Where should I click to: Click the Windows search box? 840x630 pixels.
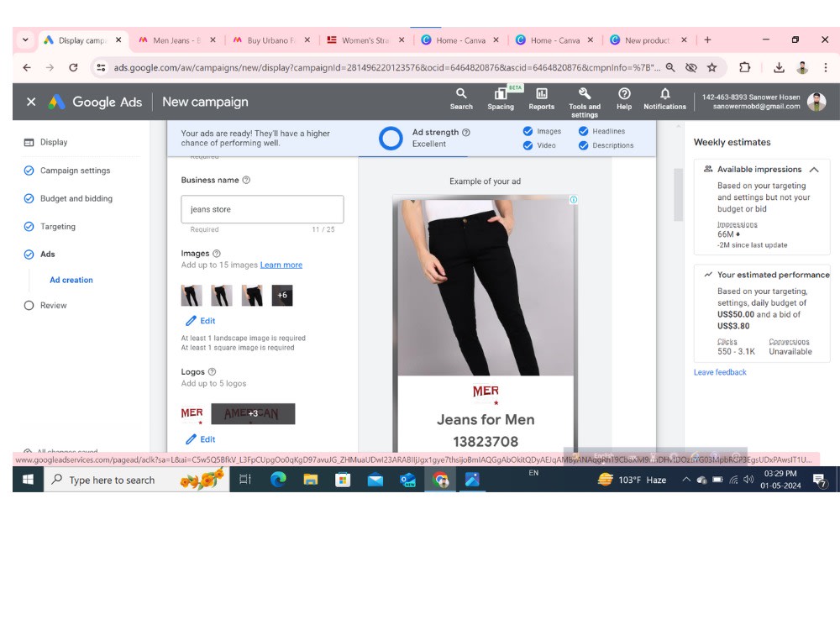click(137, 480)
